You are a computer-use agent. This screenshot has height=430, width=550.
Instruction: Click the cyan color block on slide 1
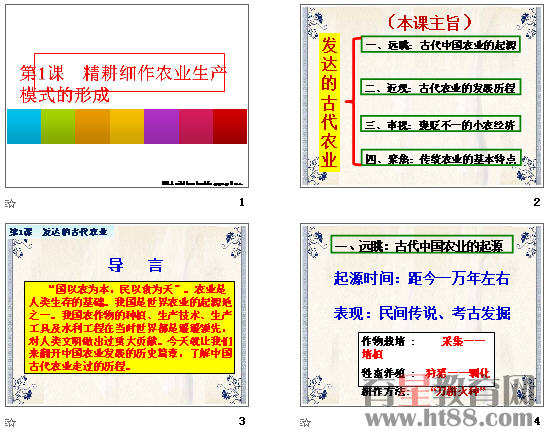24,126
